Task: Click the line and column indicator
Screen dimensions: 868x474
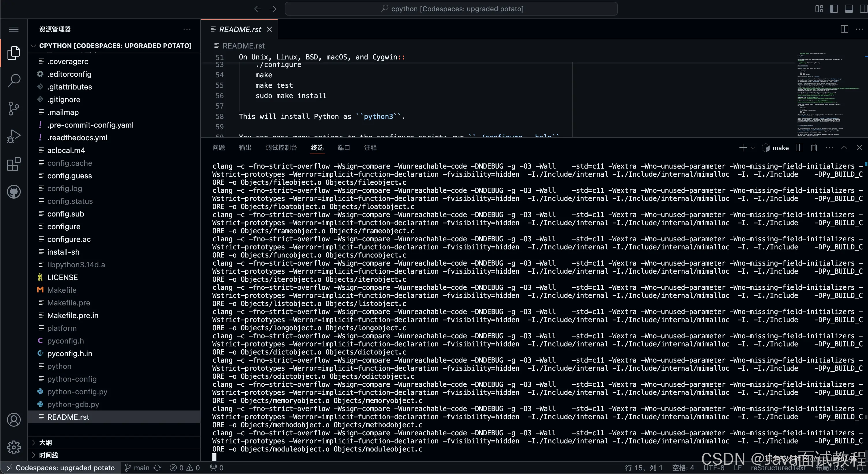Action: pyautogui.click(x=643, y=468)
